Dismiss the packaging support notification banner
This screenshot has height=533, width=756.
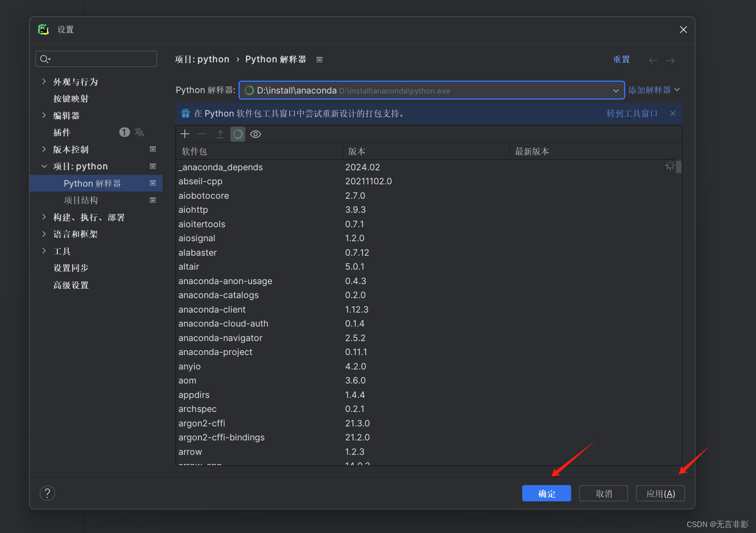tap(673, 113)
